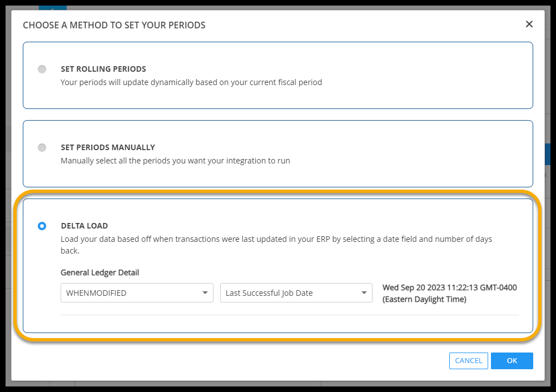This screenshot has width=556, height=392.
Task: Click the SET PERIODS MANUALLY heading
Action: pyautogui.click(x=108, y=148)
